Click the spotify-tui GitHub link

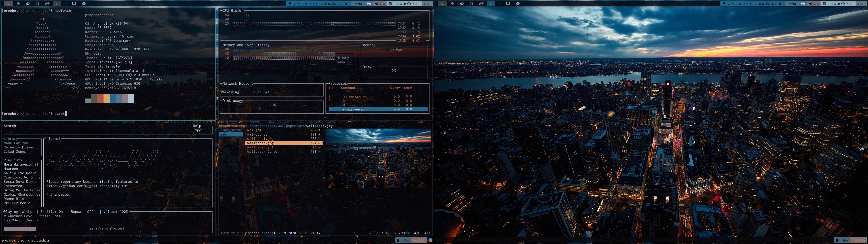(87, 186)
